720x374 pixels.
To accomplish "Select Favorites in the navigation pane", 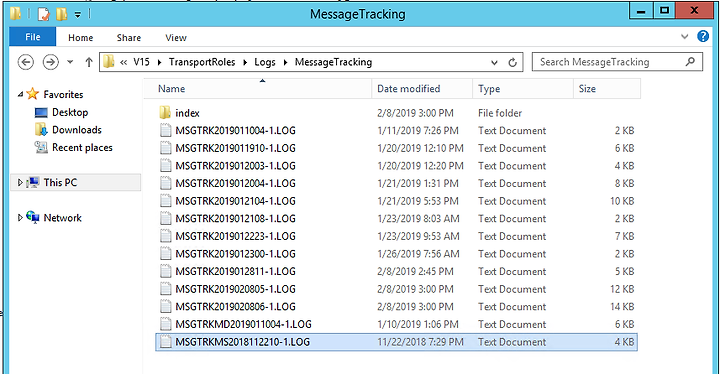I will point(63,94).
